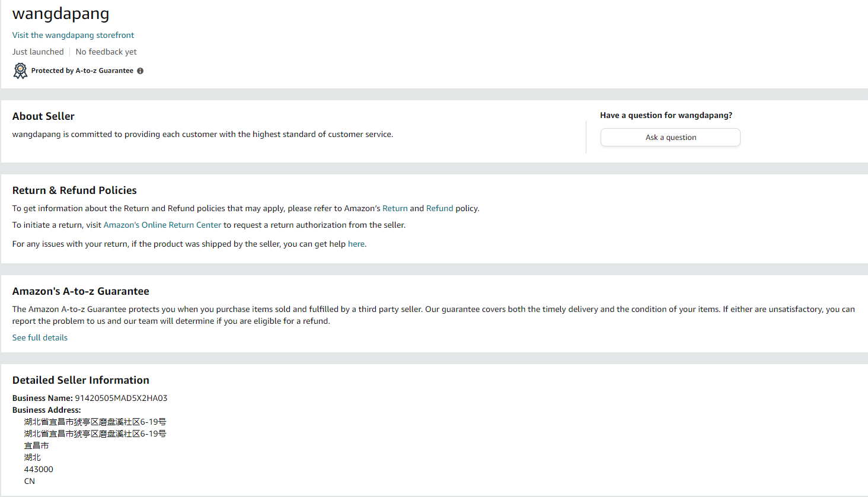The height and width of the screenshot is (497, 868).
Task: Click the postal code 443000
Action: click(x=39, y=469)
